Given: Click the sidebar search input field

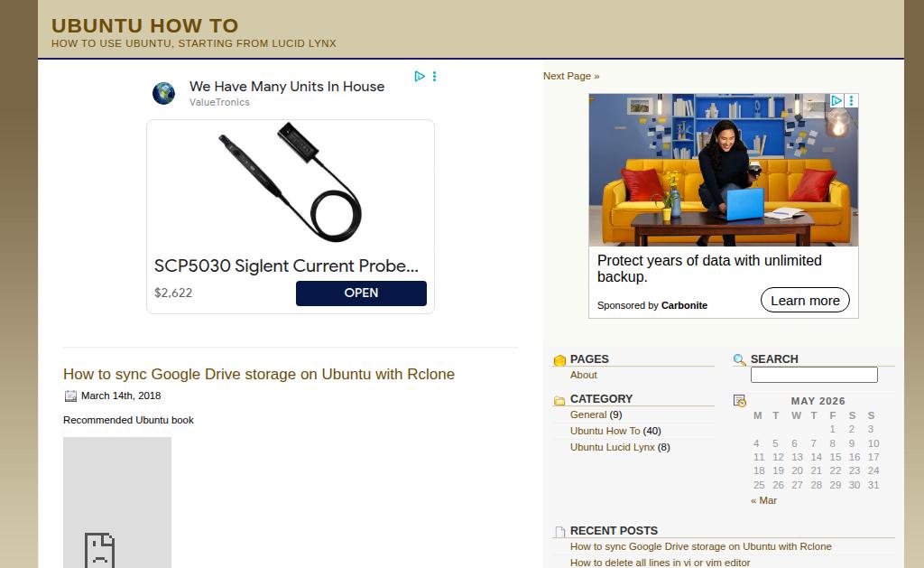Looking at the screenshot, I should [x=814, y=375].
